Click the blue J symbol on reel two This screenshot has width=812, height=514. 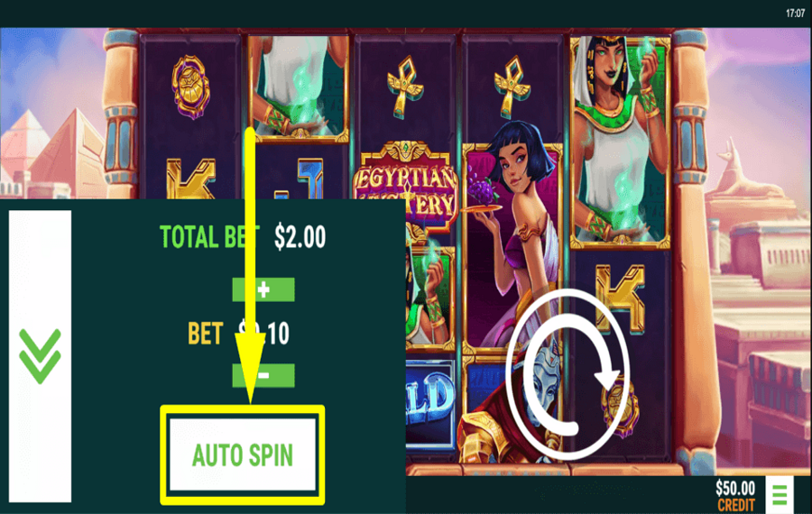click(300, 179)
